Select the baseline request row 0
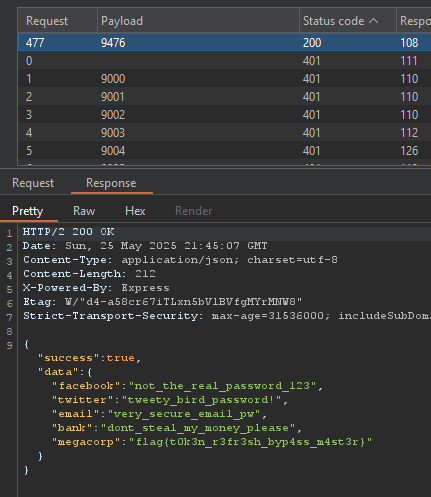Viewport: 431px width, 497px height. 224,61
